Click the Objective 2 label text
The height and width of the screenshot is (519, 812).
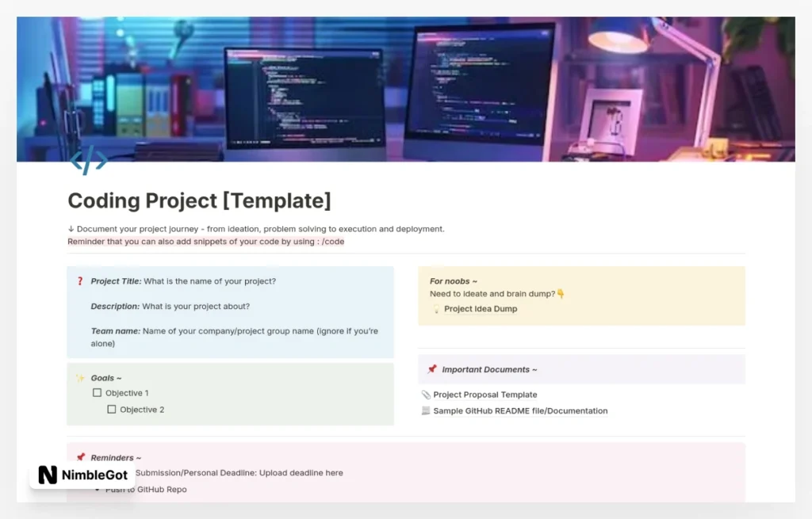pyautogui.click(x=142, y=410)
